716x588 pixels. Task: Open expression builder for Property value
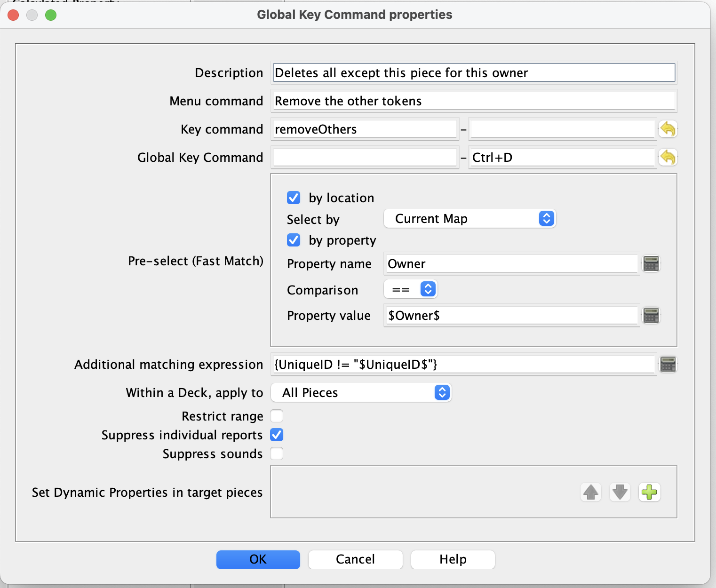click(x=651, y=316)
